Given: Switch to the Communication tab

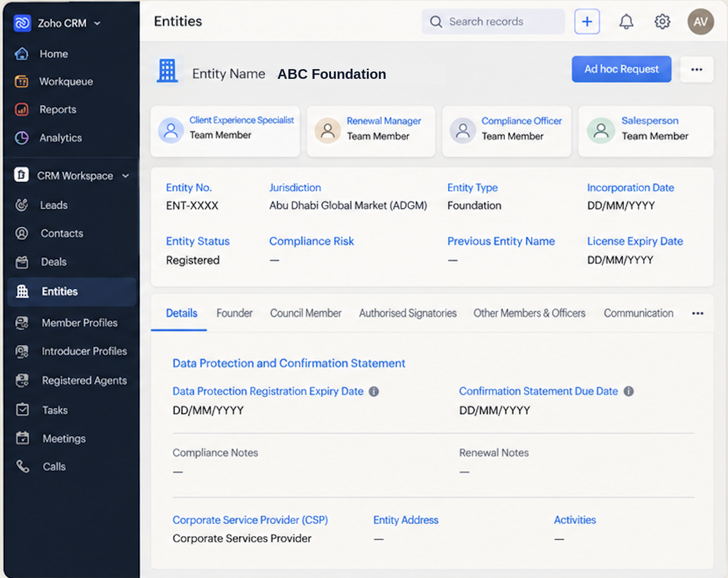Looking at the screenshot, I should [x=639, y=313].
